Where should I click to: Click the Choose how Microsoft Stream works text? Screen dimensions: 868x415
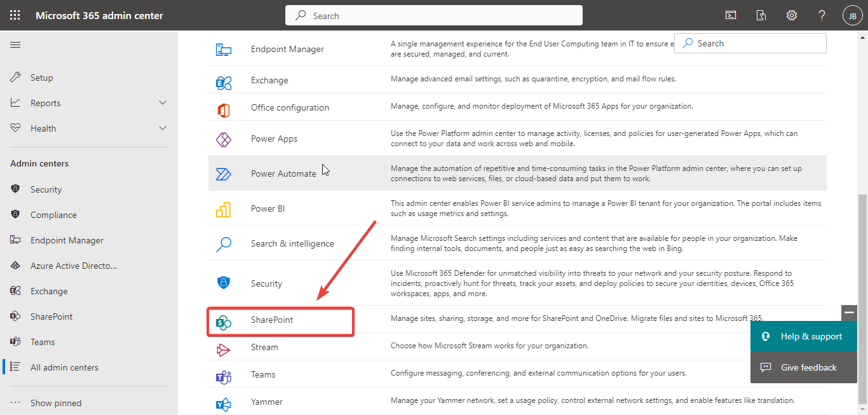[489, 346]
